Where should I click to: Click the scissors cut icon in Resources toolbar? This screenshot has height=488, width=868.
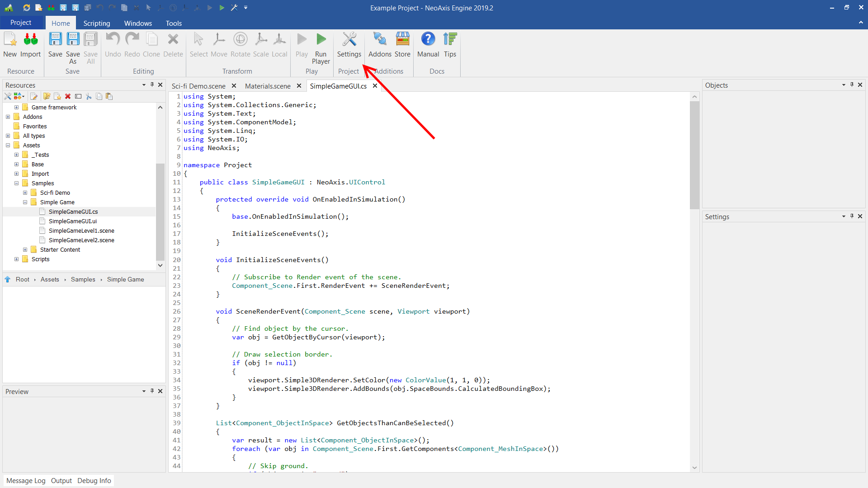tap(89, 96)
